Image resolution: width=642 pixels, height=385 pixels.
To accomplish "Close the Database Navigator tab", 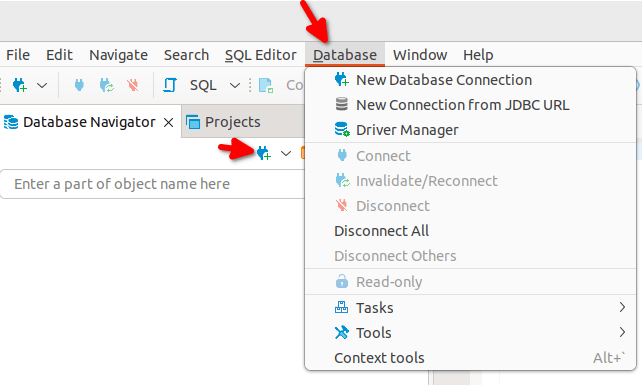I will tap(168, 122).
